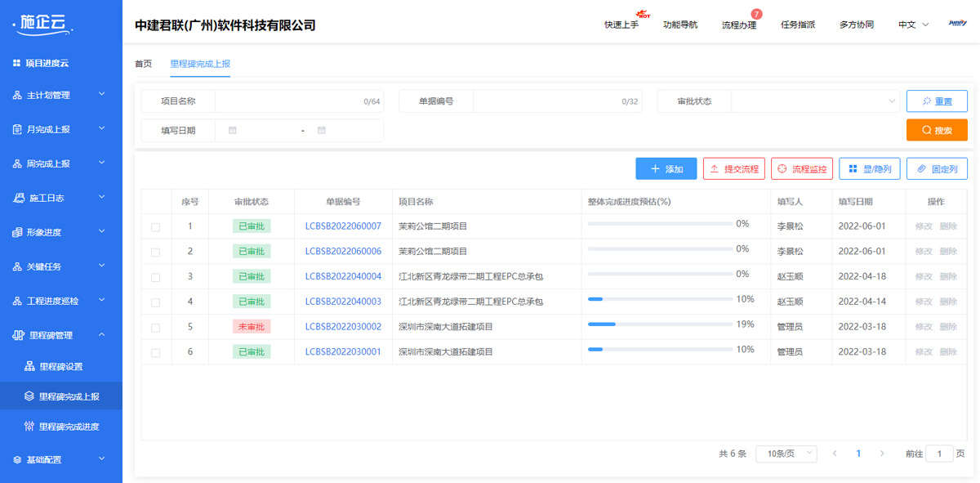The width and height of the screenshot is (980, 483).
Task: Open 任务指派 in top navigation
Action: 798,25
